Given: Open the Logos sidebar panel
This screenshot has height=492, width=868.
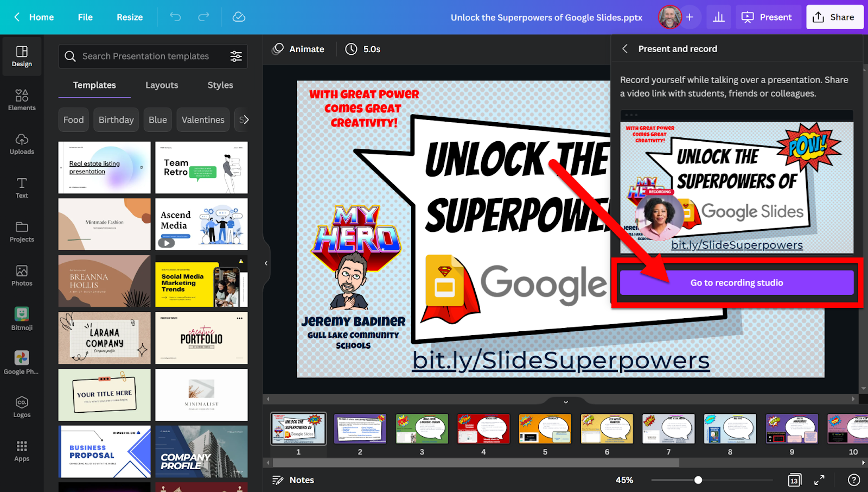Looking at the screenshot, I should click(22, 407).
